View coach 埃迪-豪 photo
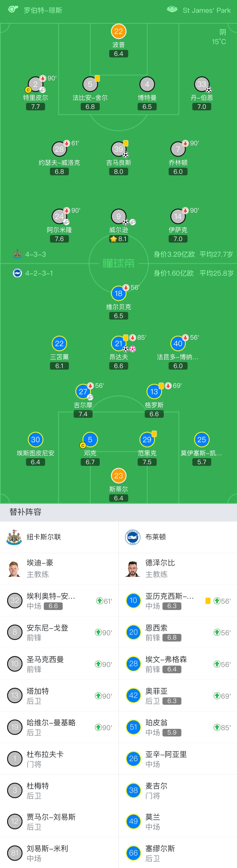This screenshot has width=237, height=868. coord(14,569)
